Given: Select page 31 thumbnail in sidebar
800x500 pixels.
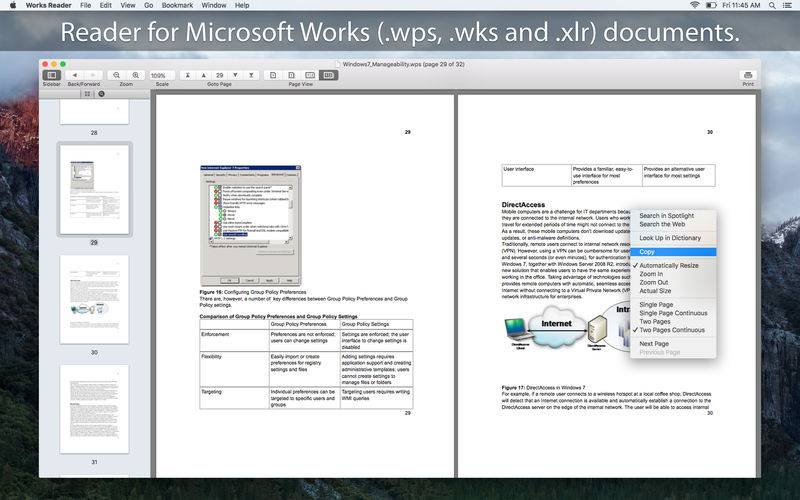Looking at the screenshot, I should pos(94,409).
